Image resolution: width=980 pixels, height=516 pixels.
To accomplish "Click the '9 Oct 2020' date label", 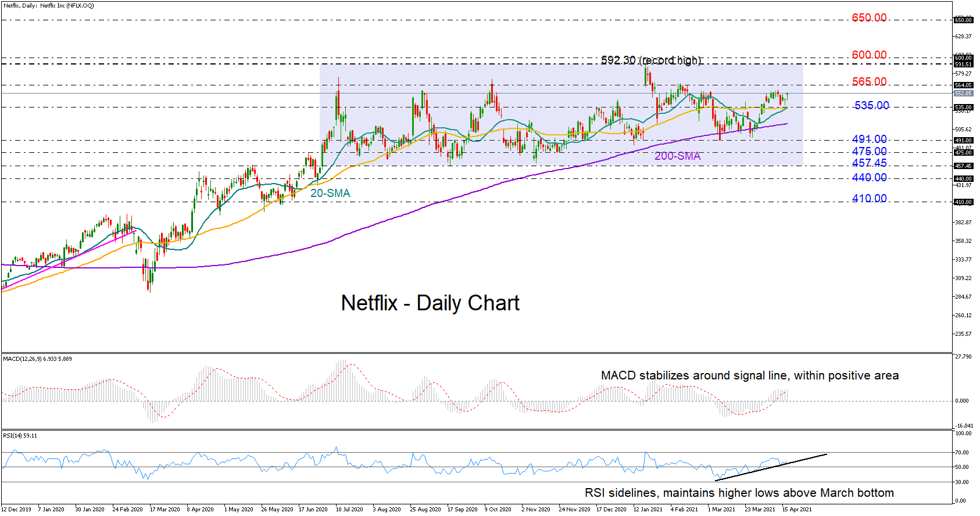I will 498,510.
